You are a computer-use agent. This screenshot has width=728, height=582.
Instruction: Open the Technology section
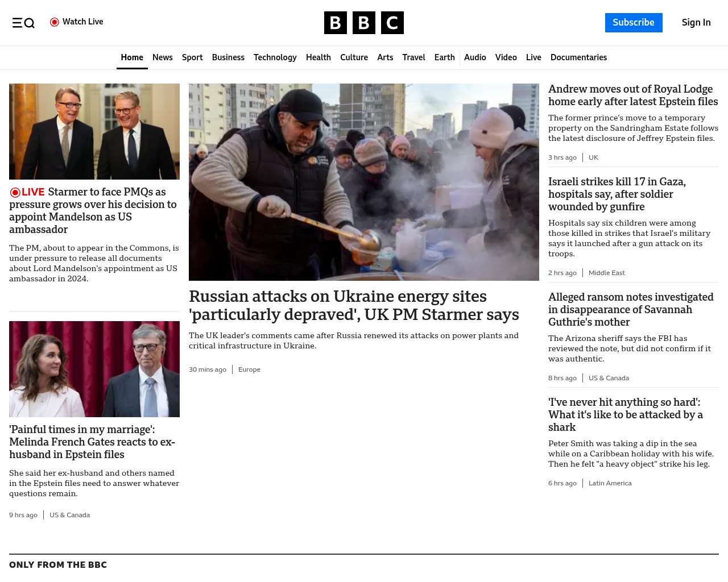(x=275, y=57)
